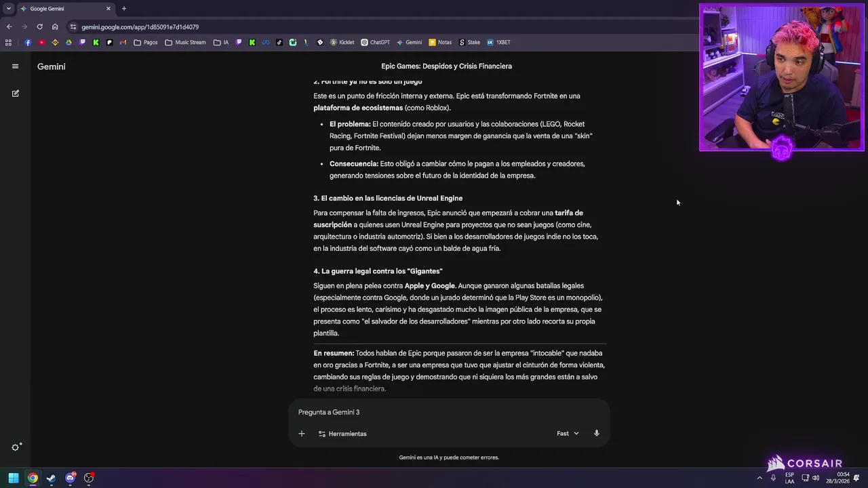The height and width of the screenshot is (488, 868).
Task: Show hidden system tray icons chevron
Action: pyautogui.click(x=759, y=478)
